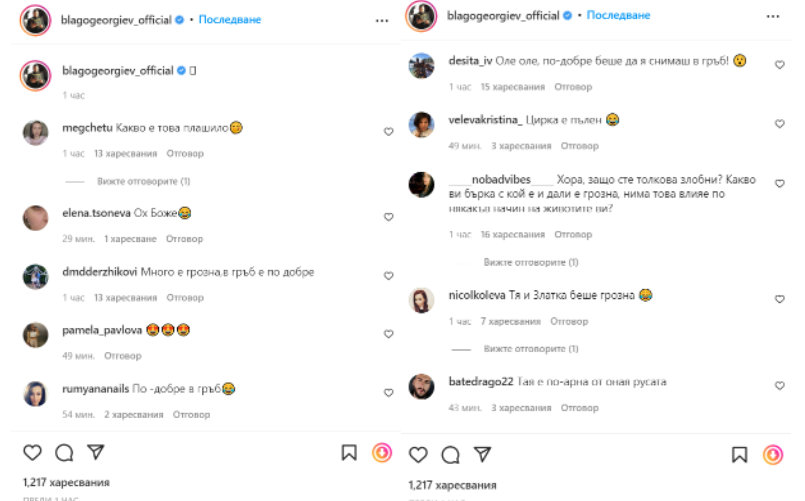Toggle like on batedrago22's comment
The width and height of the screenshot is (805, 501).
(x=780, y=386)
